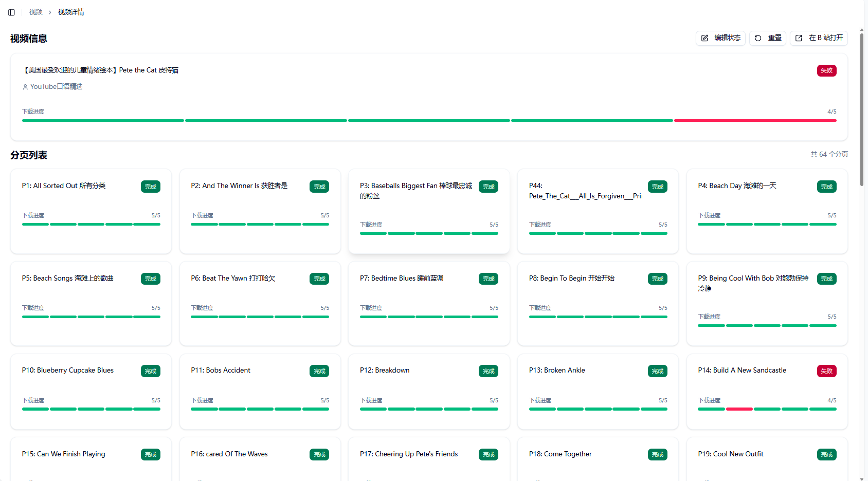Select P16: cared Of The Waves title
Viewport: 868px width, 481px height.
[x=229, y=454]
